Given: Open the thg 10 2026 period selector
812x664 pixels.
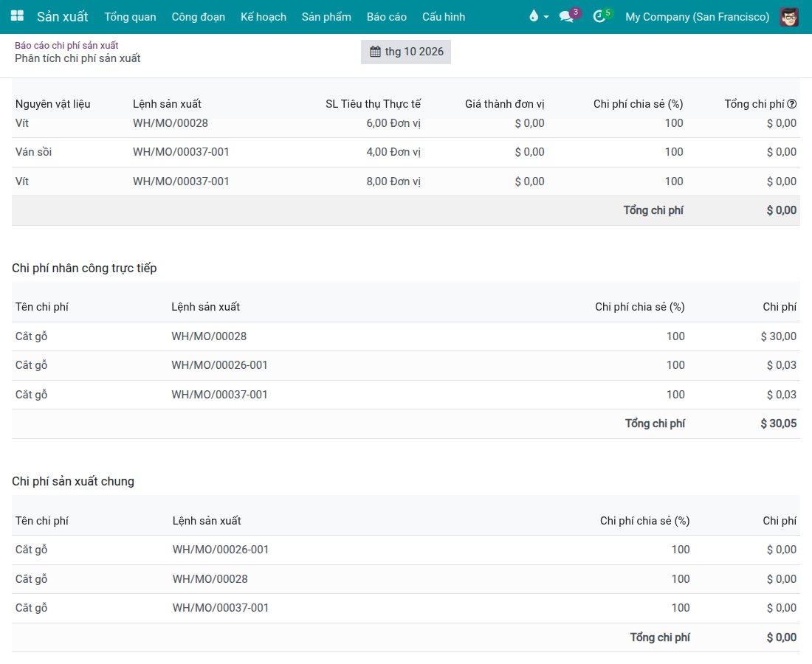Looking at the screenshot, I should [x=406, y=52].
